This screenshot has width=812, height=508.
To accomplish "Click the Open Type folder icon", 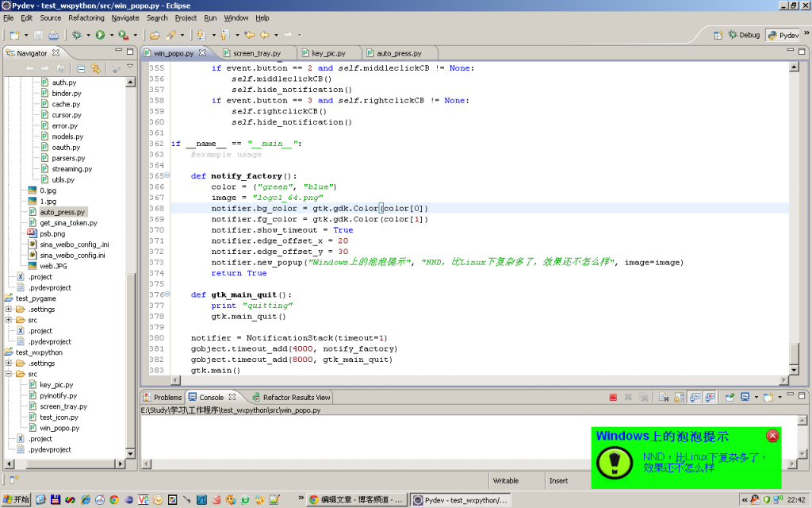I will [155, 35].
